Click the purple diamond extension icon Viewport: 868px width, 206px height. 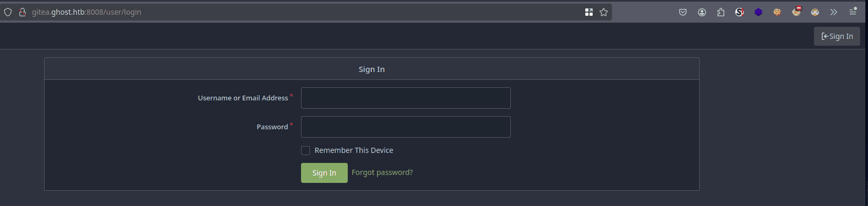point(758,12)
